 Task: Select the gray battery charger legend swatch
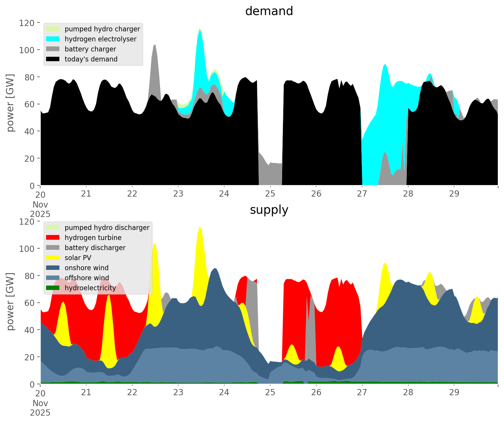[53, 49]
